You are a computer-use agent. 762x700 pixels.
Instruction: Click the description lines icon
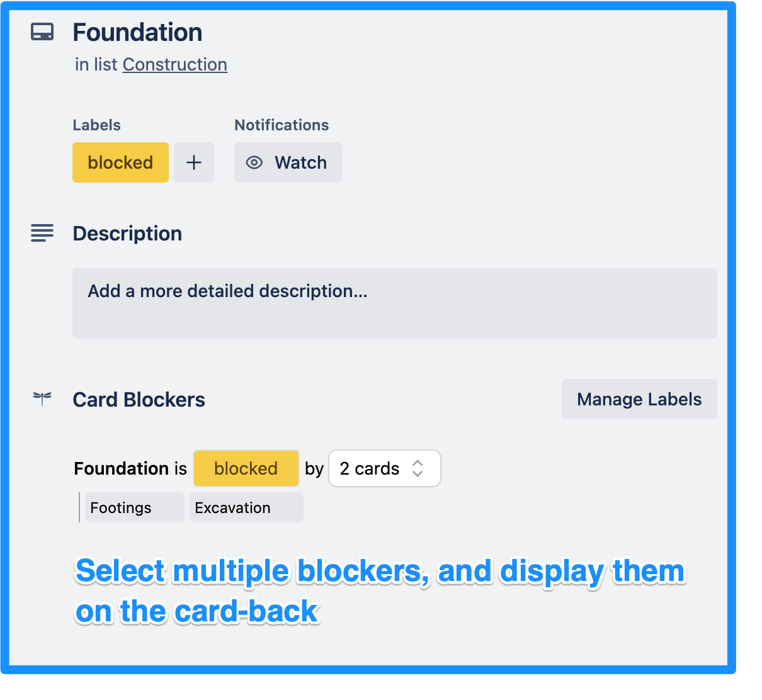pos(42,233)
